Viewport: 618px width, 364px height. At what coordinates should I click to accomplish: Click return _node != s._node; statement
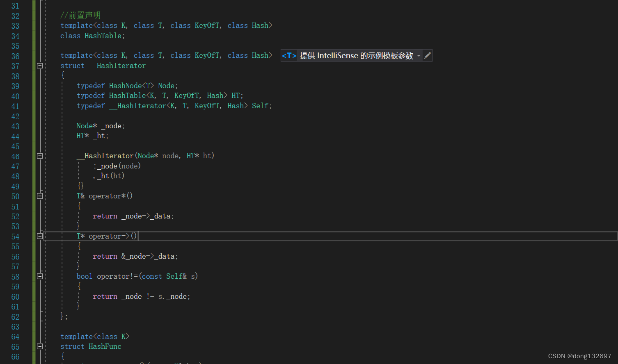coord(142,296)
